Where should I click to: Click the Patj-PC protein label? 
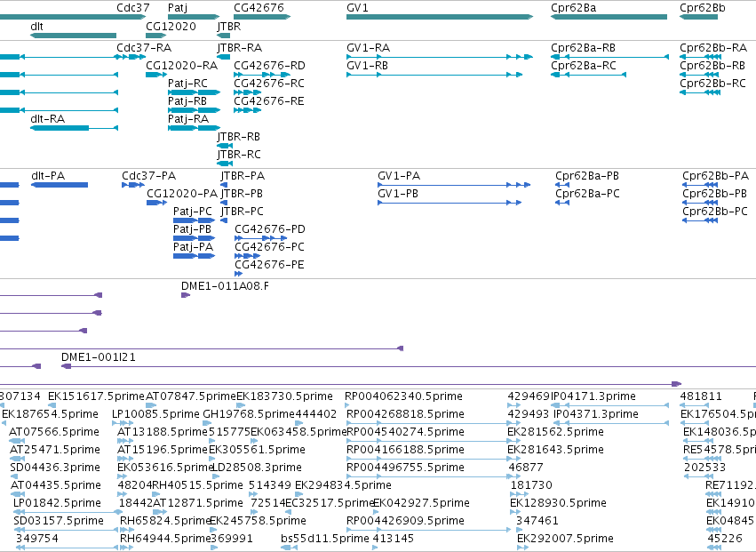193,212
